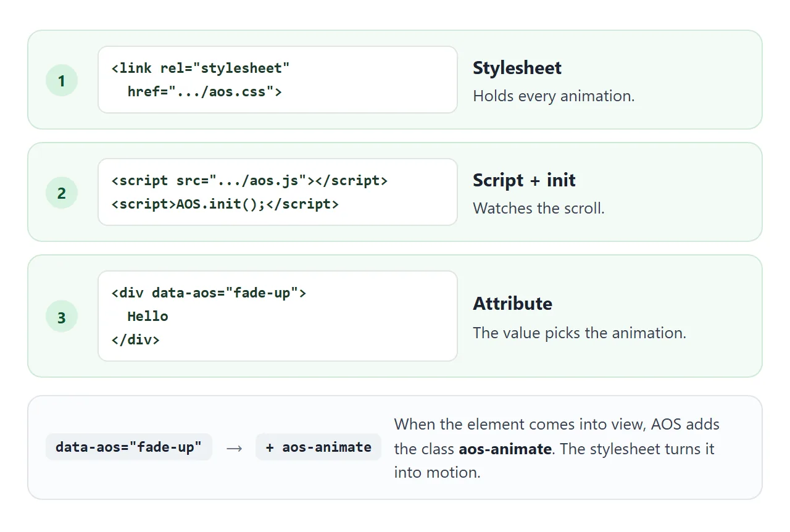Click the closing </div> code line
790x532 pixels.
tap(135, 339)
